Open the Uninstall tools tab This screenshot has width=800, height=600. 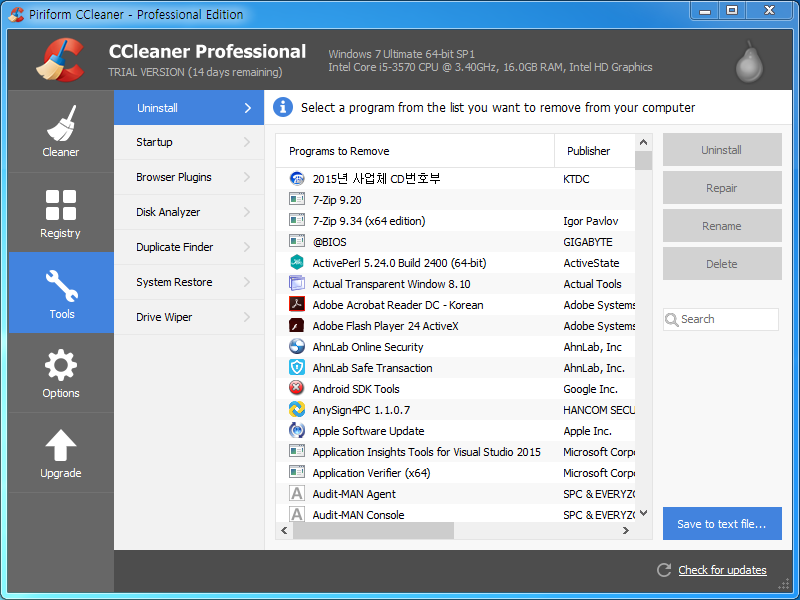coord(189,108)
